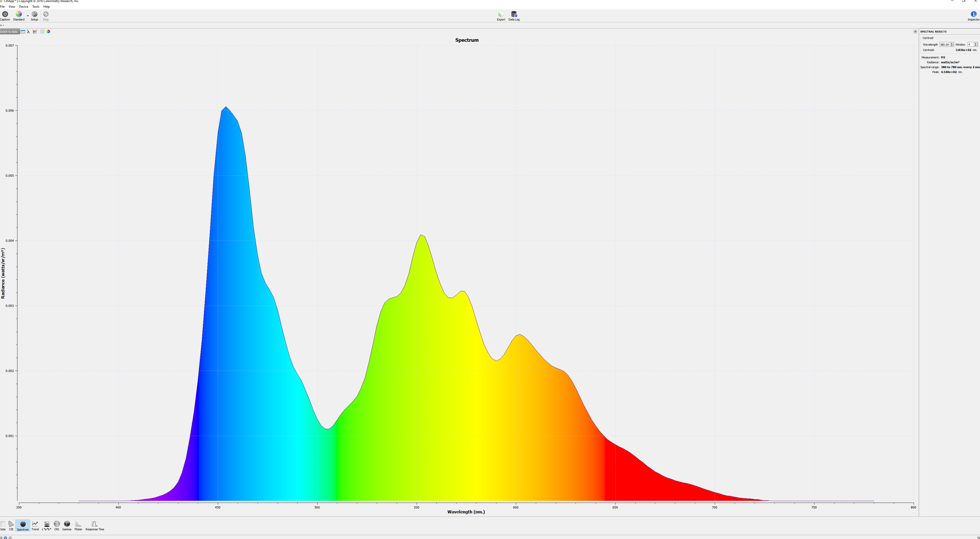Open the Device menu

(x=23, y=6)
